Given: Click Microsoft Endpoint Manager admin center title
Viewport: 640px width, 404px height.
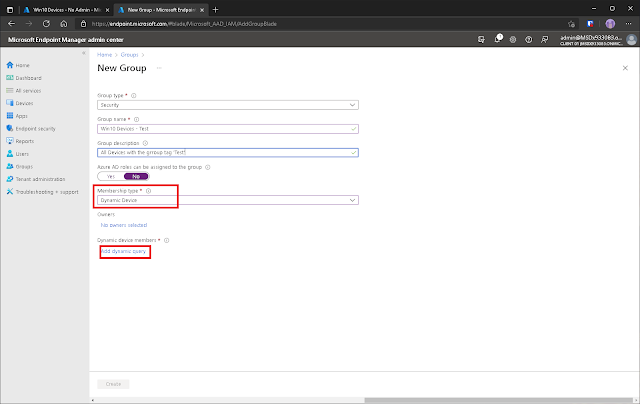Looking at the screenshot, I should 65,40.
